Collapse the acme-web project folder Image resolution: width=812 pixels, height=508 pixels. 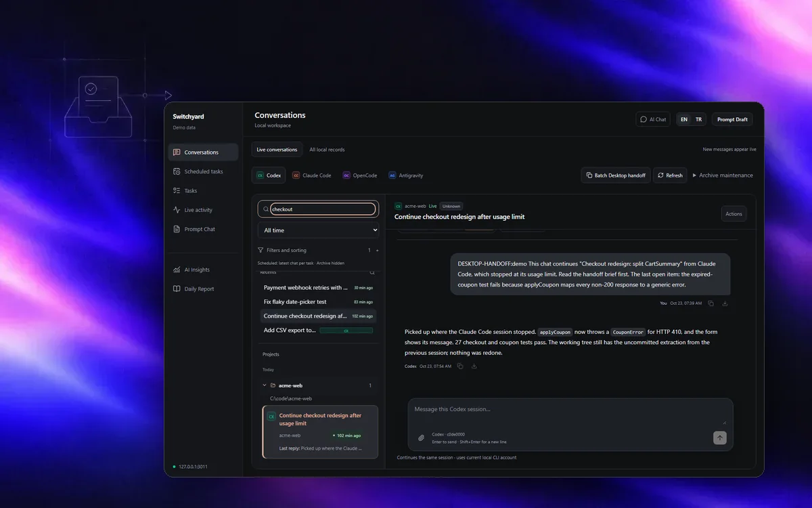[265, 385]
